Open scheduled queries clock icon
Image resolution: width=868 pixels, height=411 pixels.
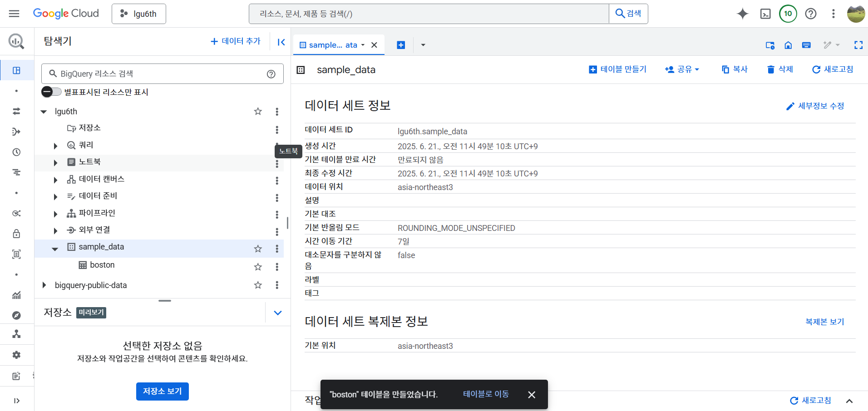coord(16,152)
